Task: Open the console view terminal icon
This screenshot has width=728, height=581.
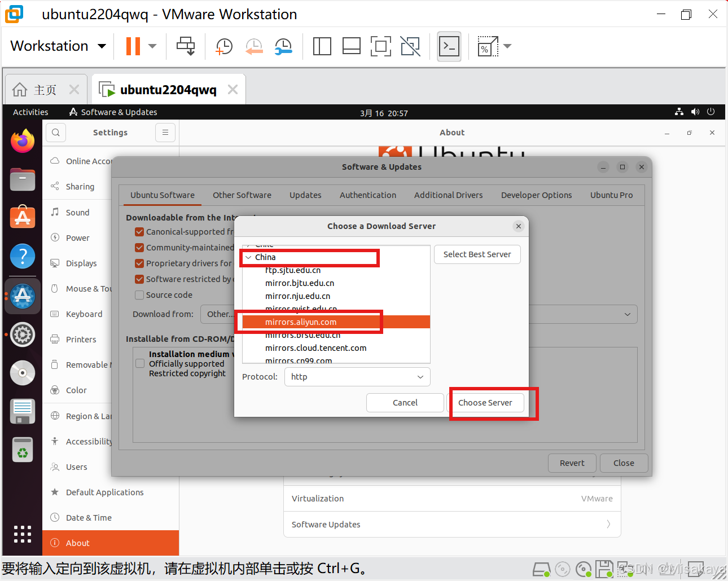Action: 449,46
